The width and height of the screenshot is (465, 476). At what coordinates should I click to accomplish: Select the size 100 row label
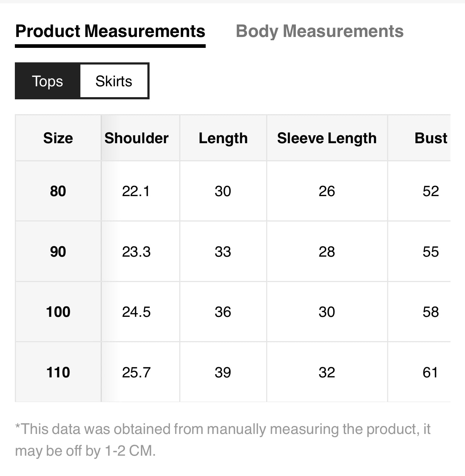point(58,312)
